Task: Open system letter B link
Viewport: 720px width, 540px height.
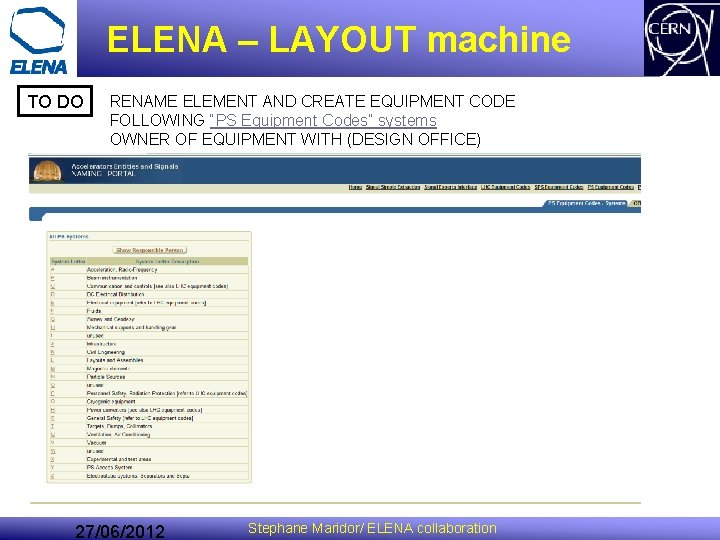Action: point(52,278)
